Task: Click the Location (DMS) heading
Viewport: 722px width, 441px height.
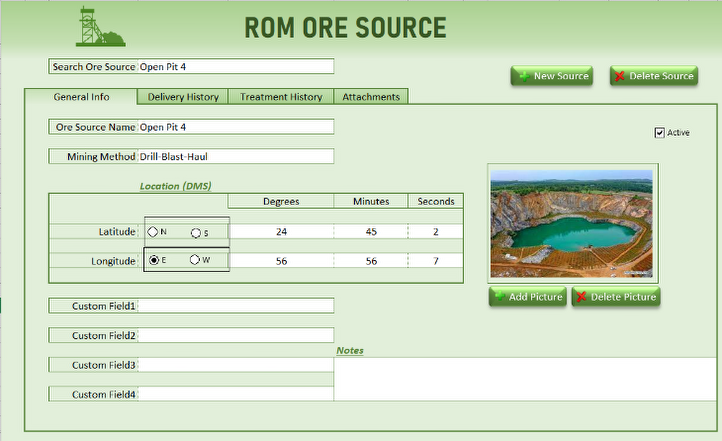Action: coord(175,186)
